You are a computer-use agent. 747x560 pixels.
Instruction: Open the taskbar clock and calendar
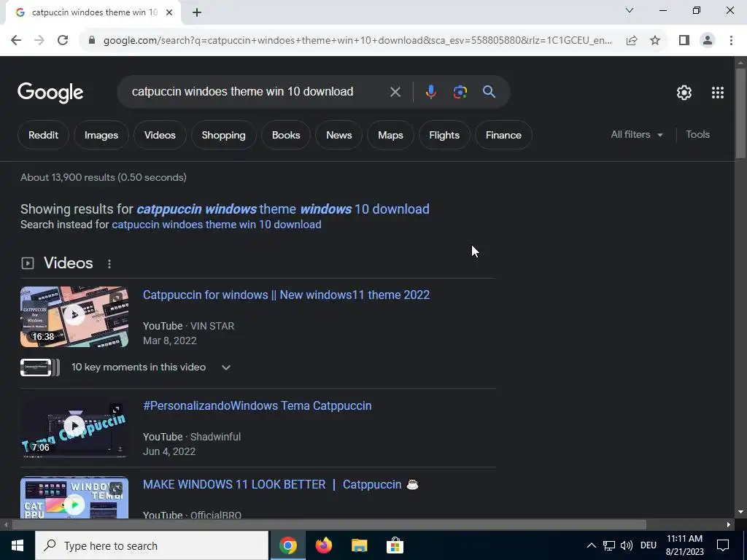(x=684, y=545)
